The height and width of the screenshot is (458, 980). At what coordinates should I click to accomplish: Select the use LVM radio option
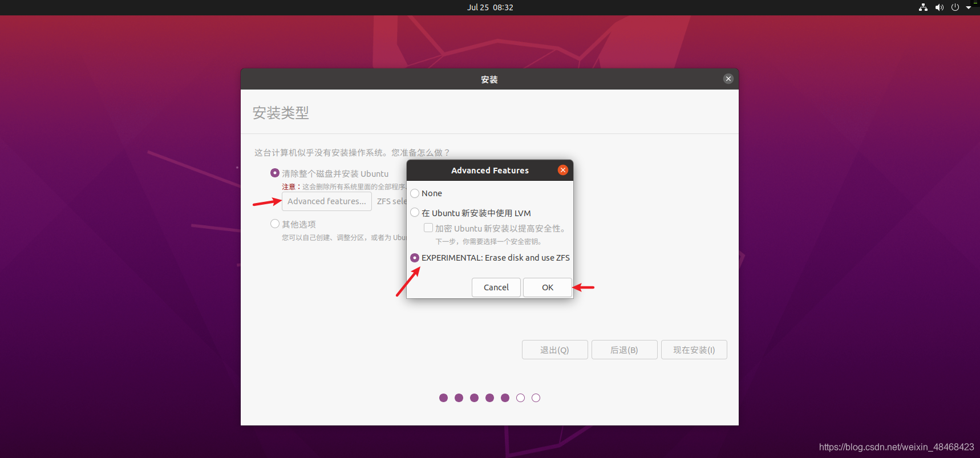point(415,213)
